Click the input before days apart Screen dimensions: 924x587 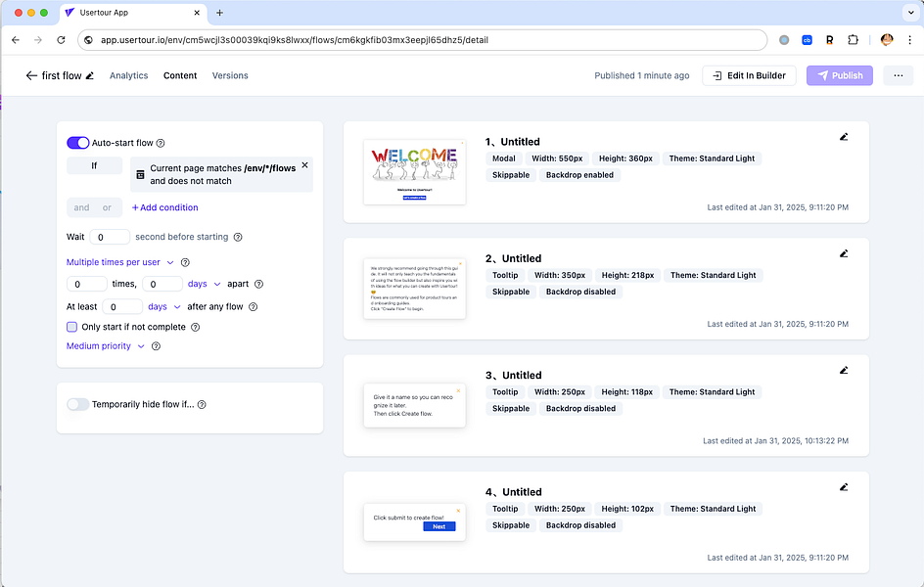click(162, 285)
